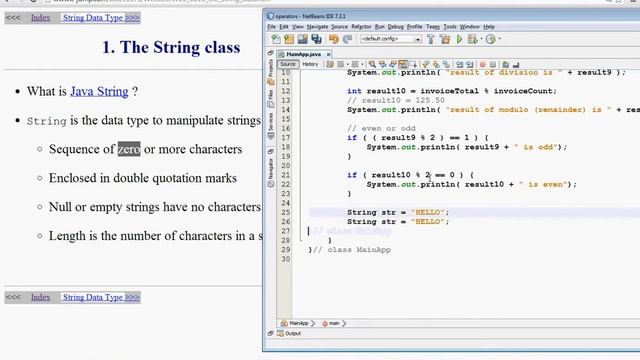Click Debug Project icon
Screen dimensions: 640x360
tap(472, 39)
